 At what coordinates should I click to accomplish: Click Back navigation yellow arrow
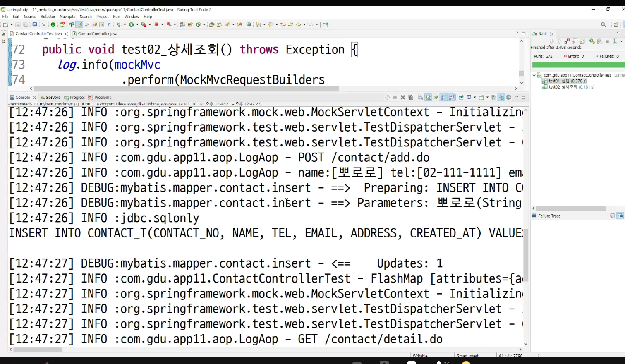[298, 25]
